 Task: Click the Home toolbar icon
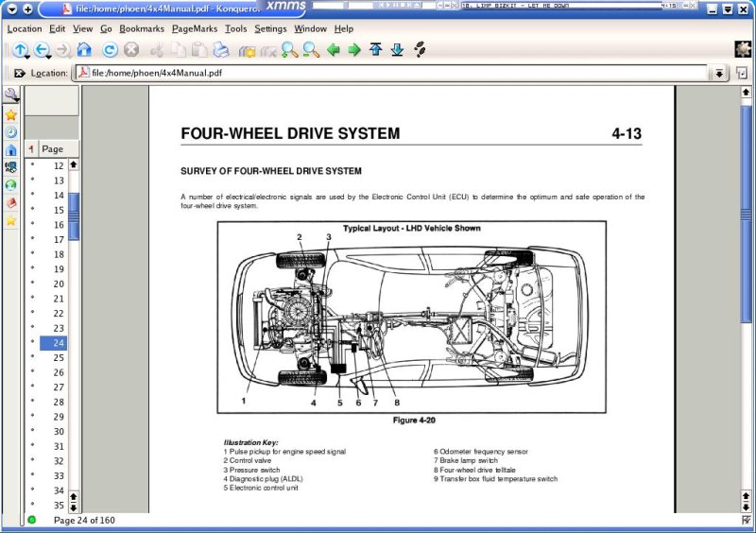pyautogui.click(x=84, y=50)
